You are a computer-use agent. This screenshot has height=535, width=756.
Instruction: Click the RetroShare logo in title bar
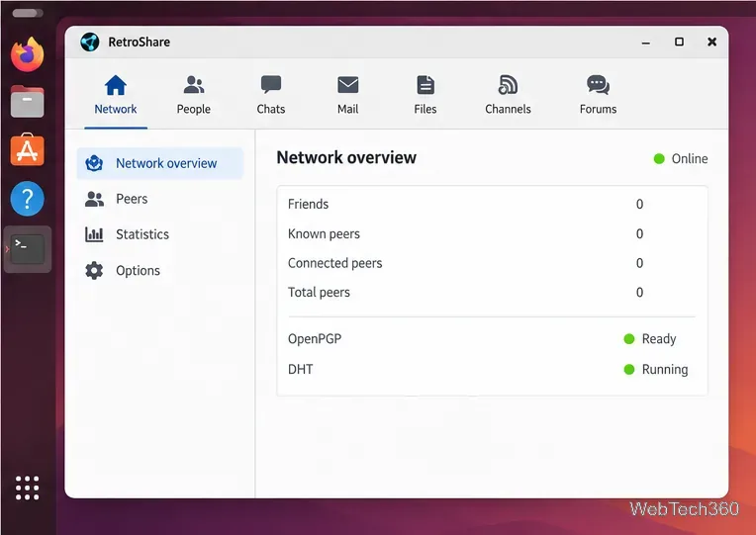[x=90, y=42]
